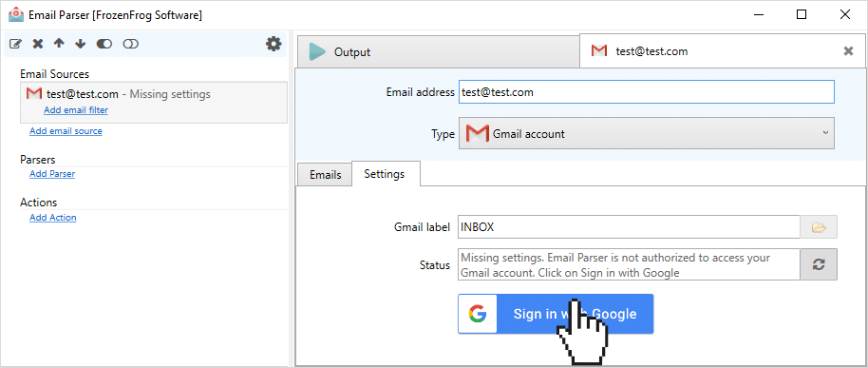868x368 pixels.
Task: Click the outlined disable toggle icon in the toolbar
Action: [x=131, y=44]
